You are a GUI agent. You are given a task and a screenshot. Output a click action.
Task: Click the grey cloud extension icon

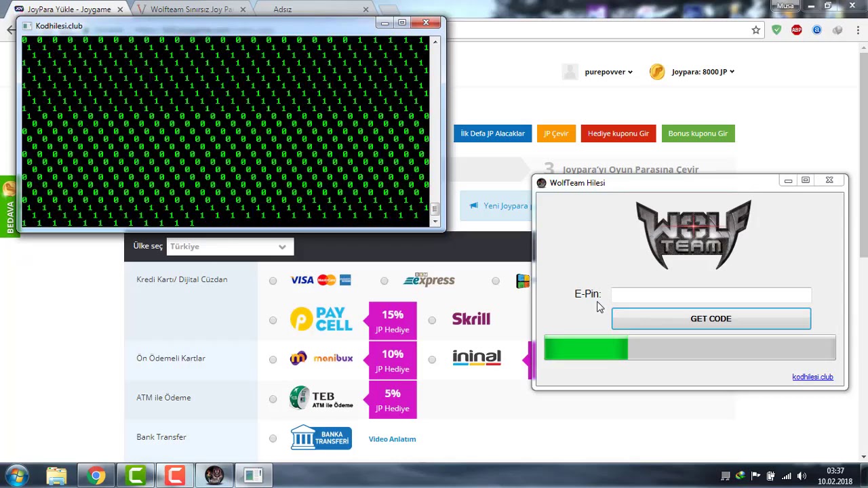[837, 30]
